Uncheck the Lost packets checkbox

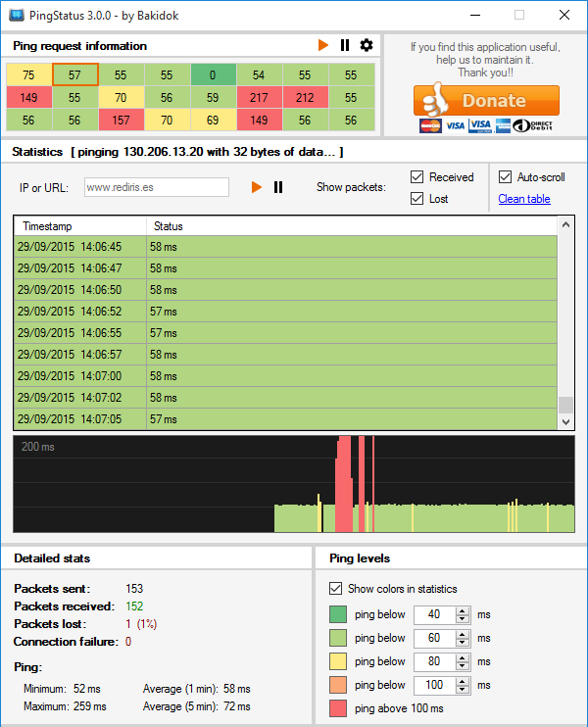[417, 199]
